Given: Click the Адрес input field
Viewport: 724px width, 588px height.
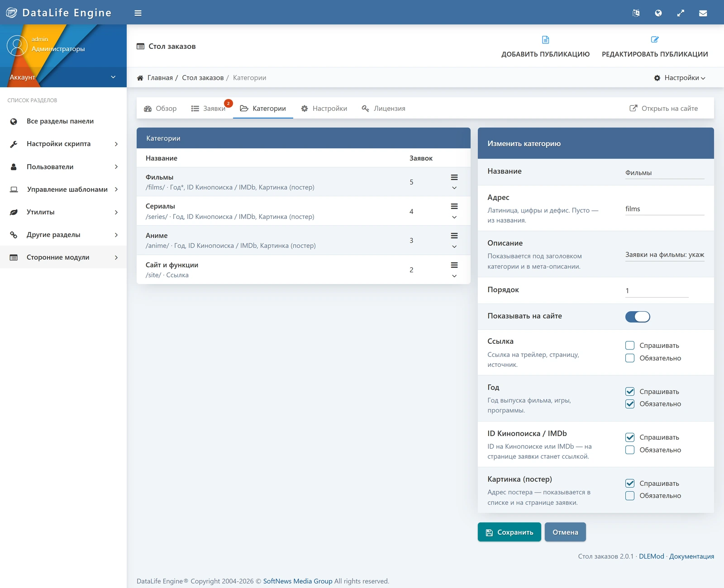Looking at the screenshot, I should tap(665, 209).
